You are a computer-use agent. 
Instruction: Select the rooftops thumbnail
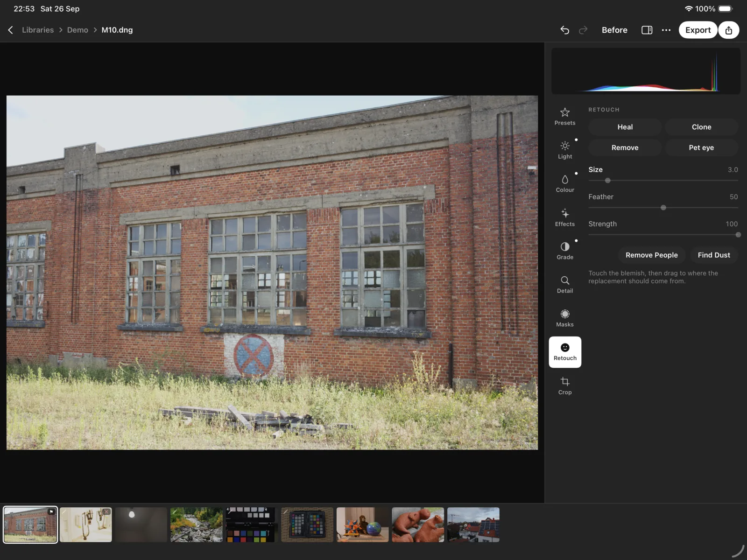coord(473,525)
